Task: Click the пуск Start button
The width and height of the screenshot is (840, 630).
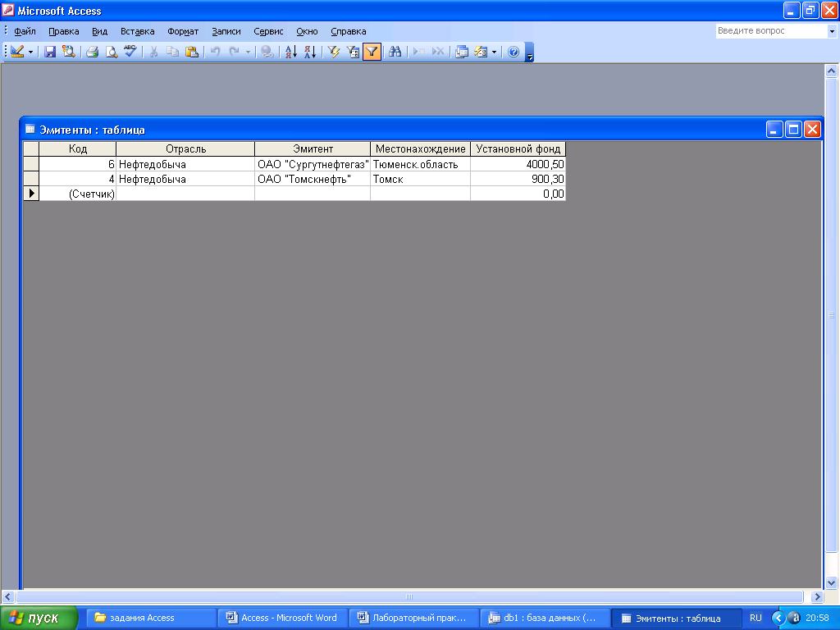Action: [39, 618]
